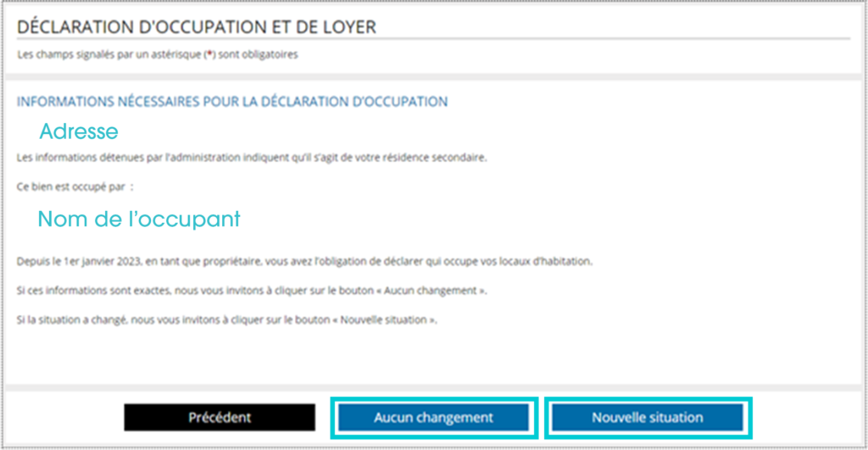This screenshot has height=450, width=868.
Task: Click the horizontal rule beneath the title
Action: tap(433, 39)
